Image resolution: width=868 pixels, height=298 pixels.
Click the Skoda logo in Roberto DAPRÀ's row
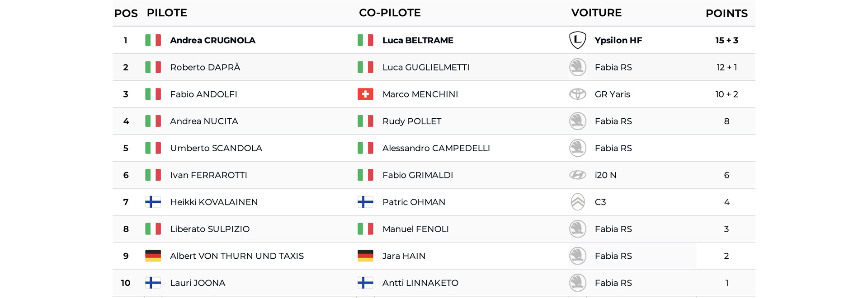577,67
